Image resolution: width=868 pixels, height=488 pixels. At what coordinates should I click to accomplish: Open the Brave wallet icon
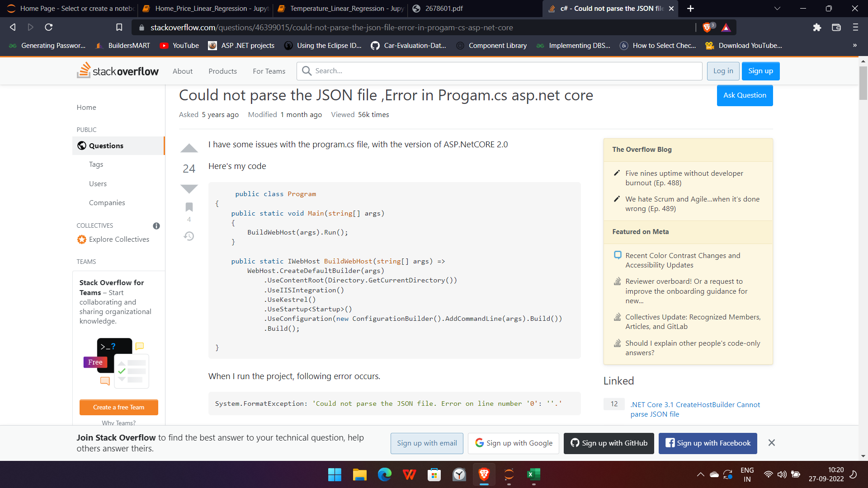[x=836, y=28]
